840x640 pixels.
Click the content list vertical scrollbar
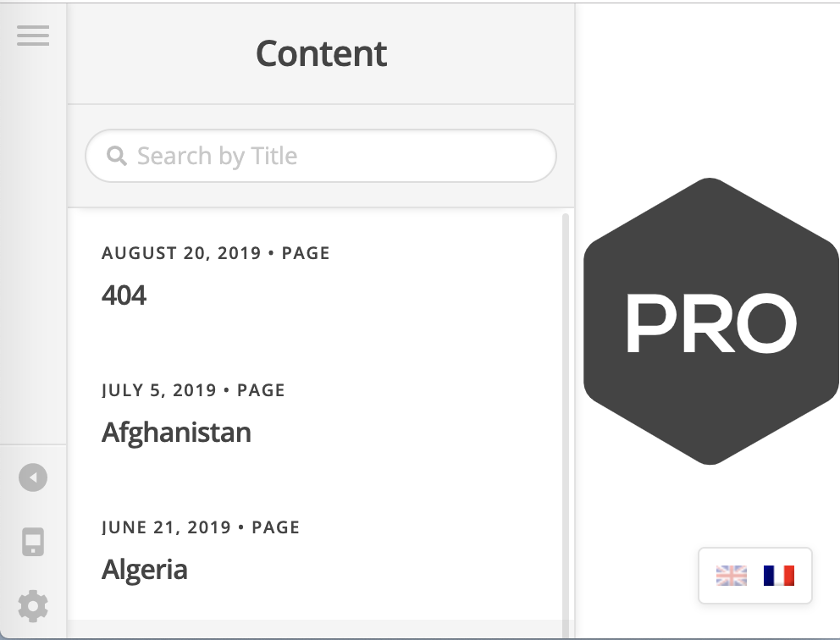[x=566, y=415]
